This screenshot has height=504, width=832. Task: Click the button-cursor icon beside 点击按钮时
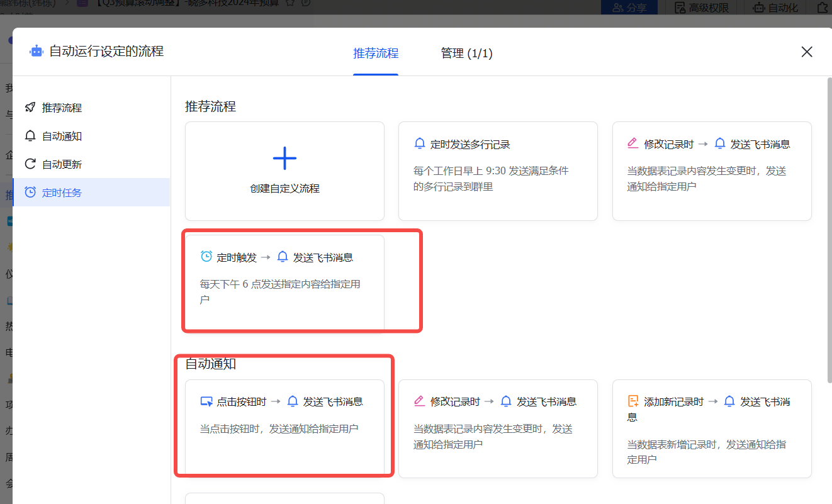tap(206, 401)
